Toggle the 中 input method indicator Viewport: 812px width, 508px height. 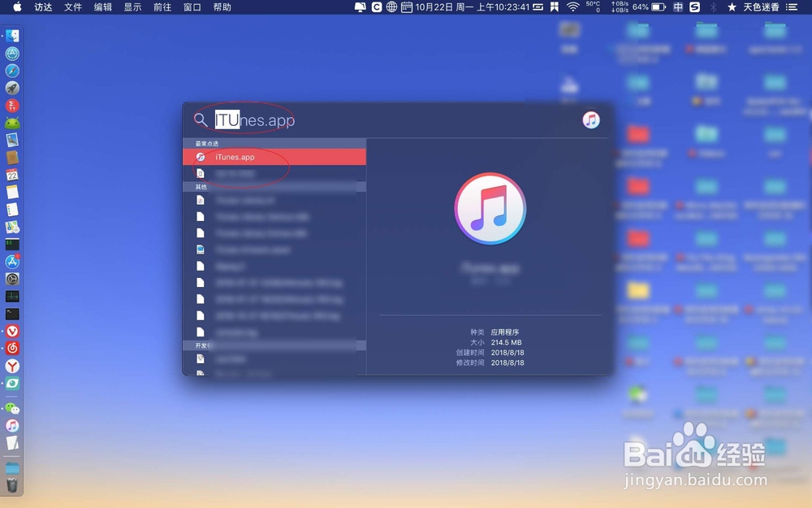pos(678,7)
